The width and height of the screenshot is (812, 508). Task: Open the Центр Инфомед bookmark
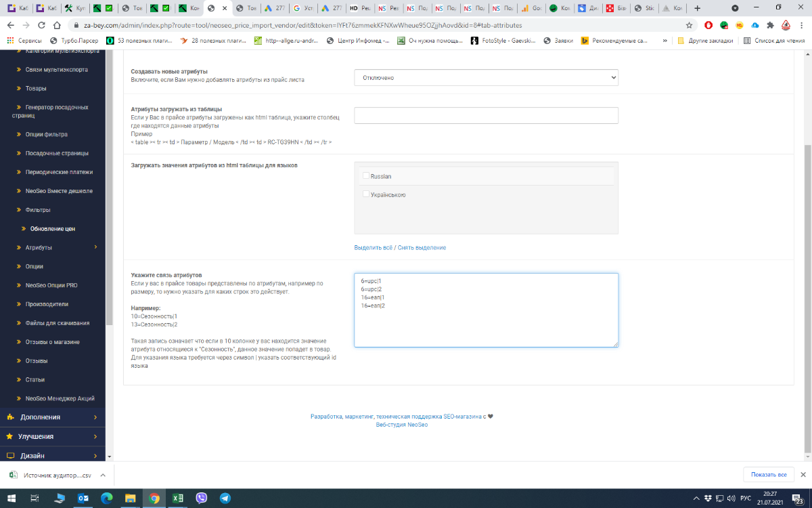[x=357, y=41]
